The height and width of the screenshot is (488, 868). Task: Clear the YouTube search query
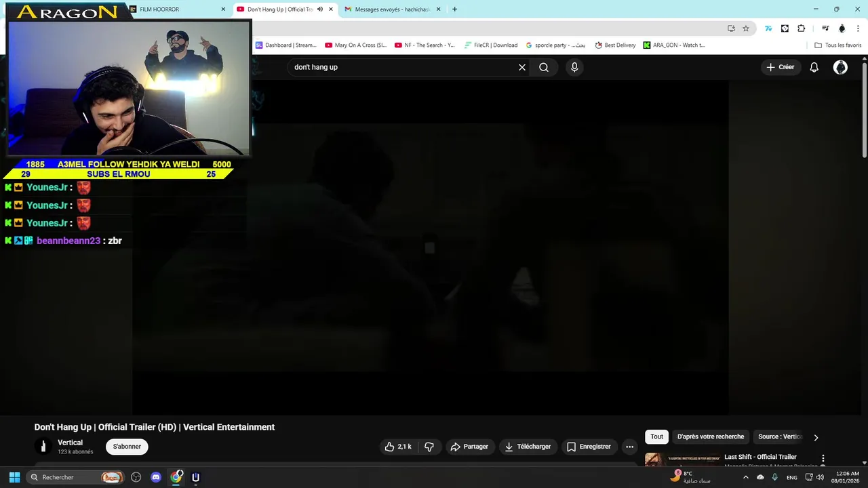[x=522, y=67]
